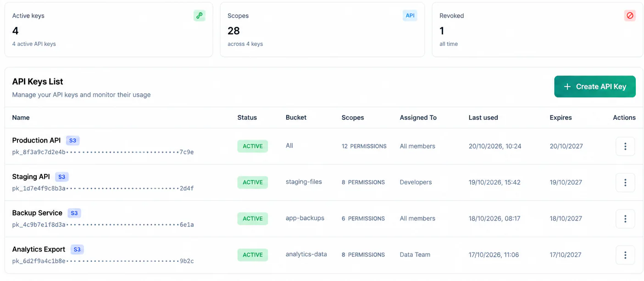Viewport: 644px width, 281px height.
Task: Open actions menu for Analytics Export
Action: coord(625,255)
